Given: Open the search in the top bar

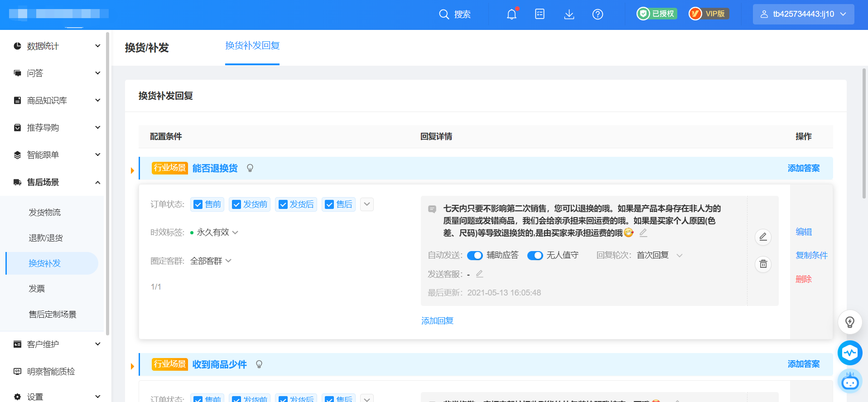Looking at the screenshot, I should click(x=455, y=14).
